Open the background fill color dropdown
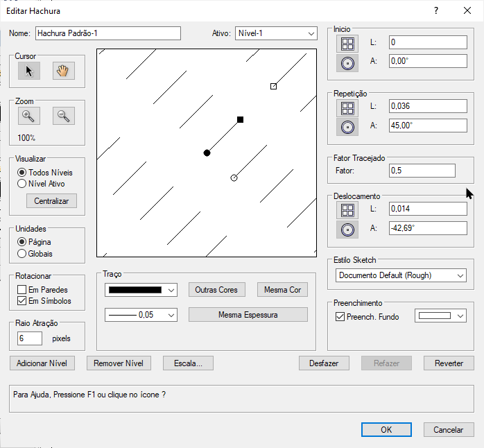 coord(440,316)
